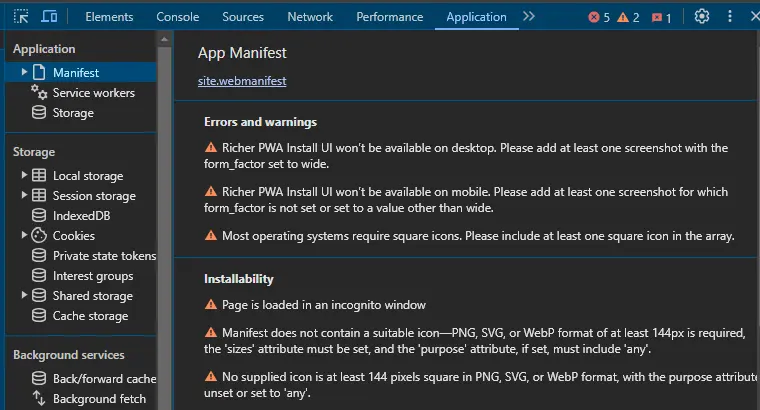Viewport: 760px width, 410px height.
Task: Switch to the Performance tab
Action: pyautogui.click(x=390, y=17)
